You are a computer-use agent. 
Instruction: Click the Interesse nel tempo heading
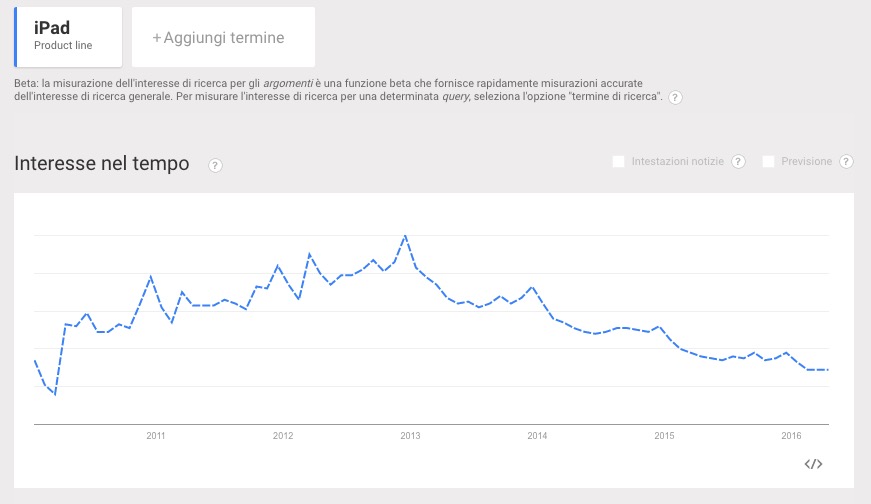point(102,164)
